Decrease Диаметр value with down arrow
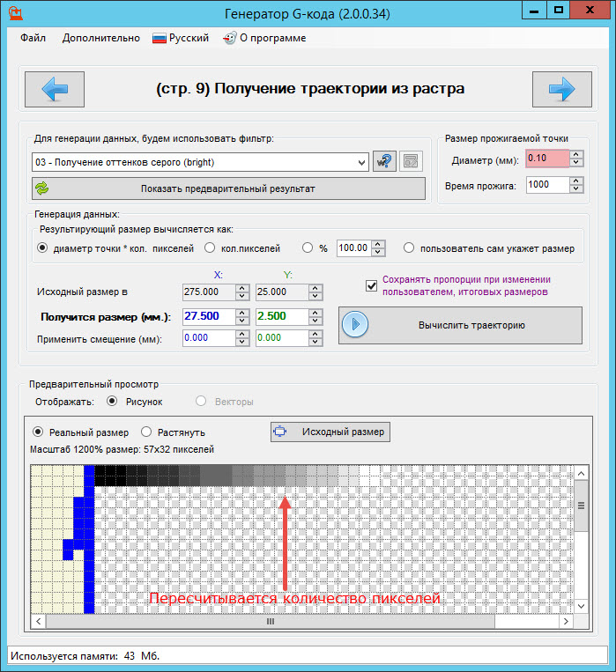The image size is (616, 672). (576, 163)
